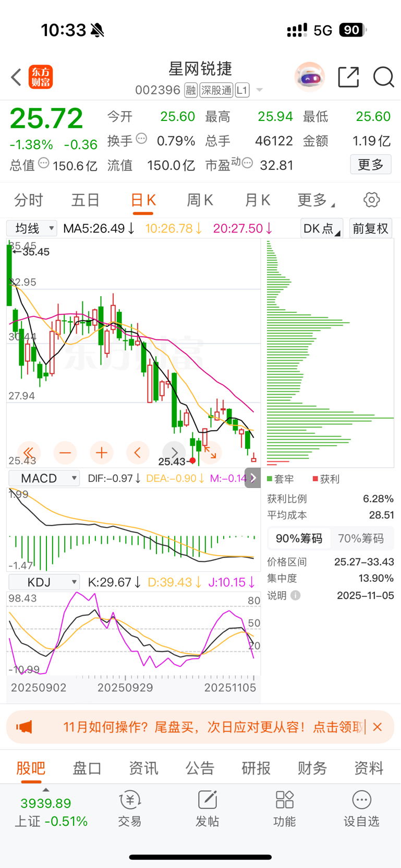Image resolution: width=401 pixels, height=868 pixels.
Task: Switch to 五日 chart tab
Action: (86, 200)
